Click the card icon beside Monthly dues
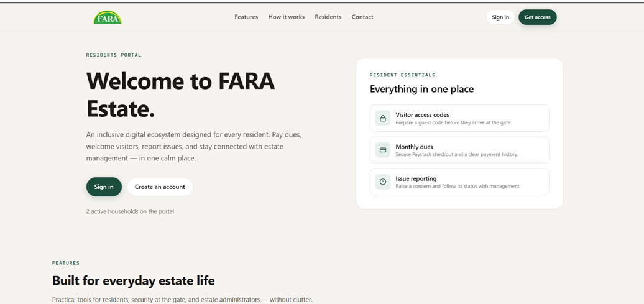This screenshot has height=304, width=644. (x=383, y=150)
